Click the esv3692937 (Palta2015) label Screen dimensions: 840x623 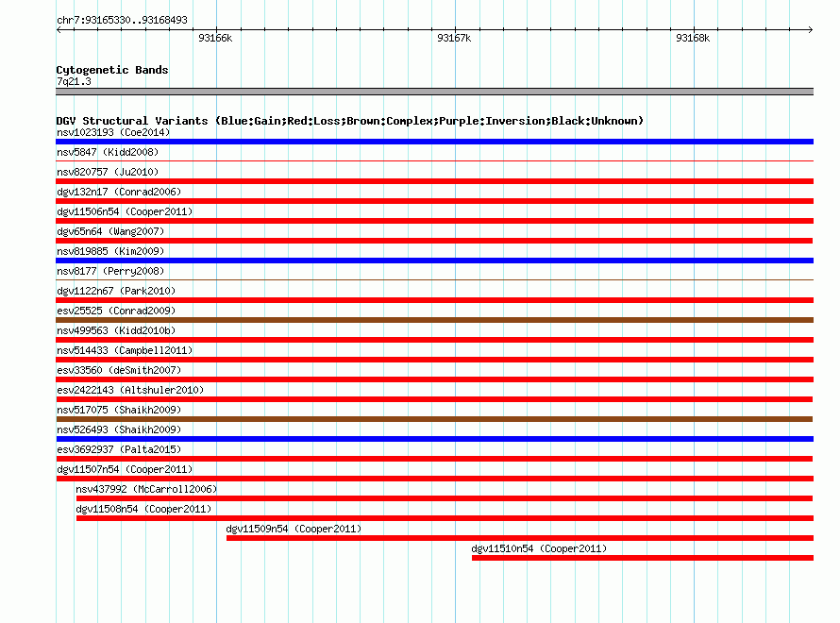click(119, 449)
